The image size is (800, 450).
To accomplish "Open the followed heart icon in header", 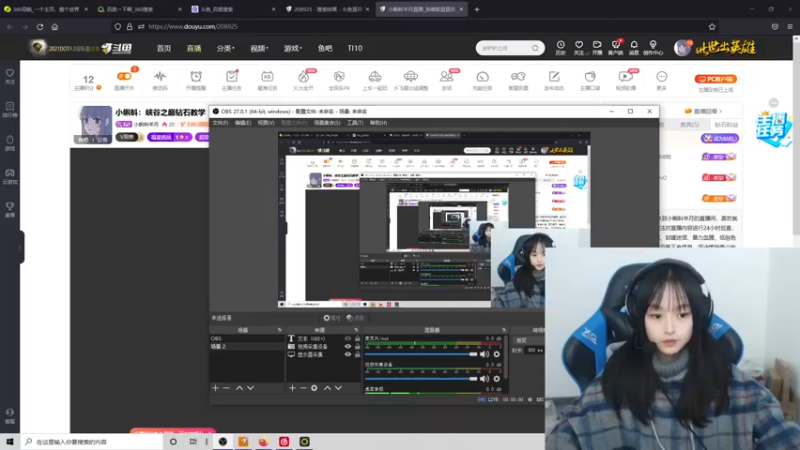I will point(579,45).
